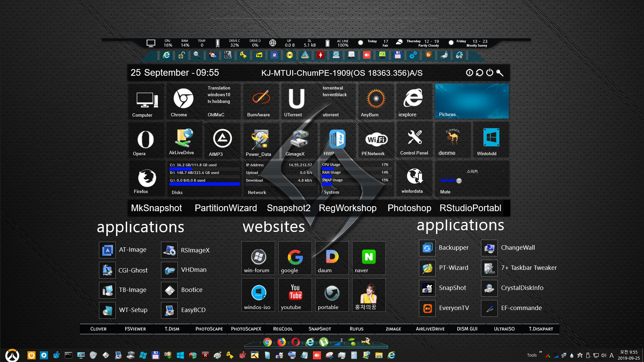Adjust the speaker volume slider
This screenshot has width=644, height=362.
coord(459,181)
